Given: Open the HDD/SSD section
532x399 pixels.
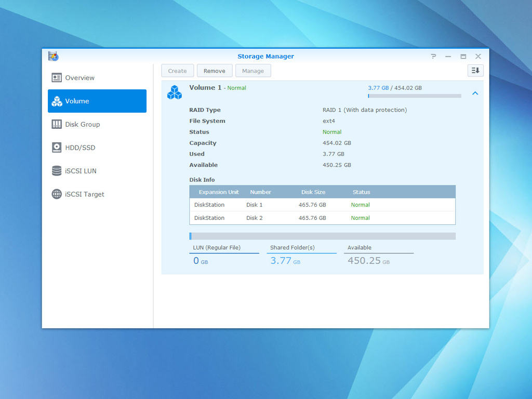Looking at the screenshot, I should pyautogui.click(x=97, y=148).
